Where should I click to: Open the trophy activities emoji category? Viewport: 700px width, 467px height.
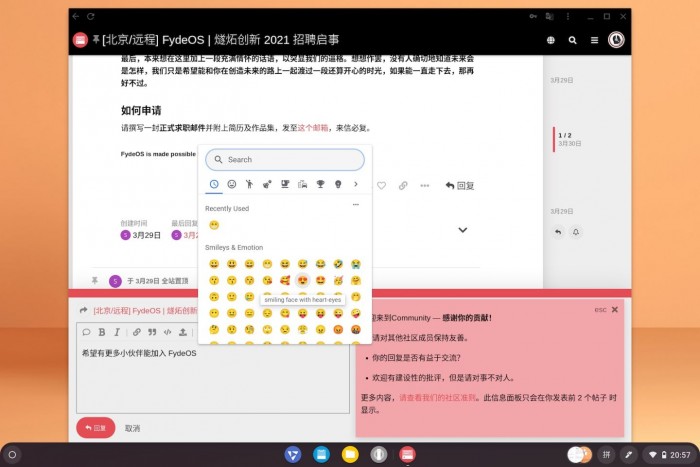pos(320,185)
